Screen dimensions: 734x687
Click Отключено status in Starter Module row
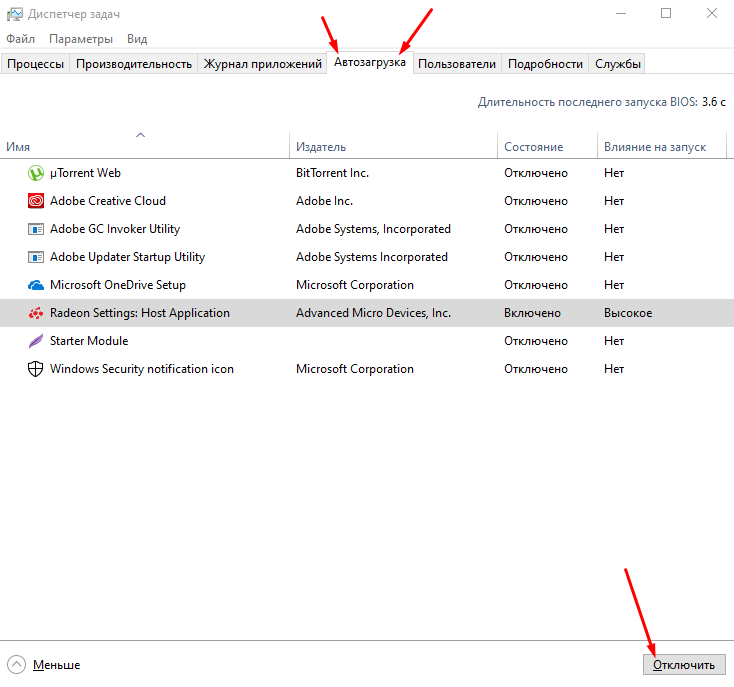point(536,341)
